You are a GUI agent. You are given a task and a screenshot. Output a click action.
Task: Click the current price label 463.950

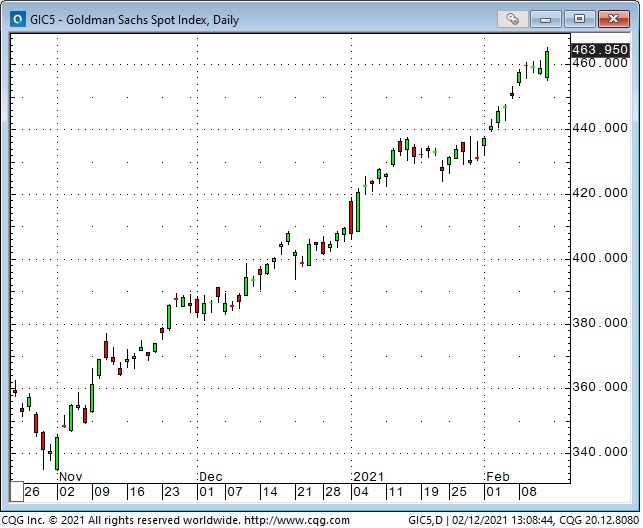click(x=600, y=50)
